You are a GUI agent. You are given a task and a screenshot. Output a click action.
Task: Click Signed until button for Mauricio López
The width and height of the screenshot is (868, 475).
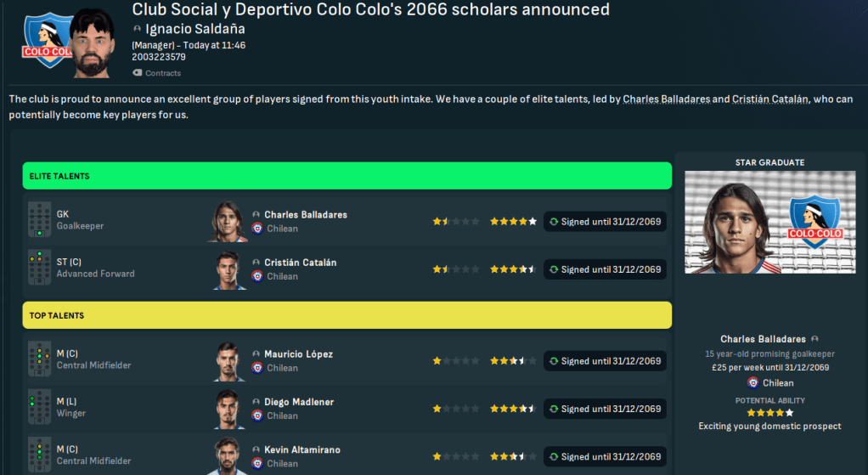605,361
